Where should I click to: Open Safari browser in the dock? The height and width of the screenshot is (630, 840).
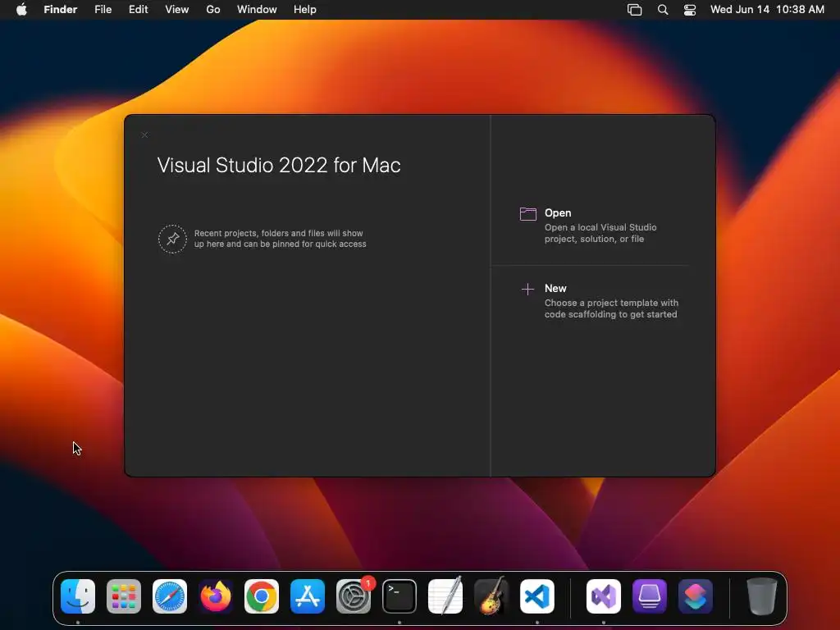coord(170,596)
